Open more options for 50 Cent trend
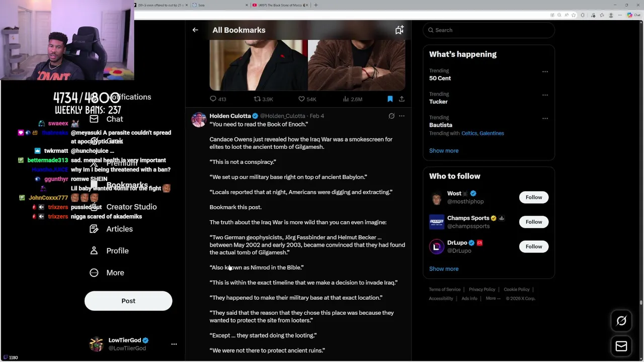Screen dimensions: 644x362 (545, 71)
